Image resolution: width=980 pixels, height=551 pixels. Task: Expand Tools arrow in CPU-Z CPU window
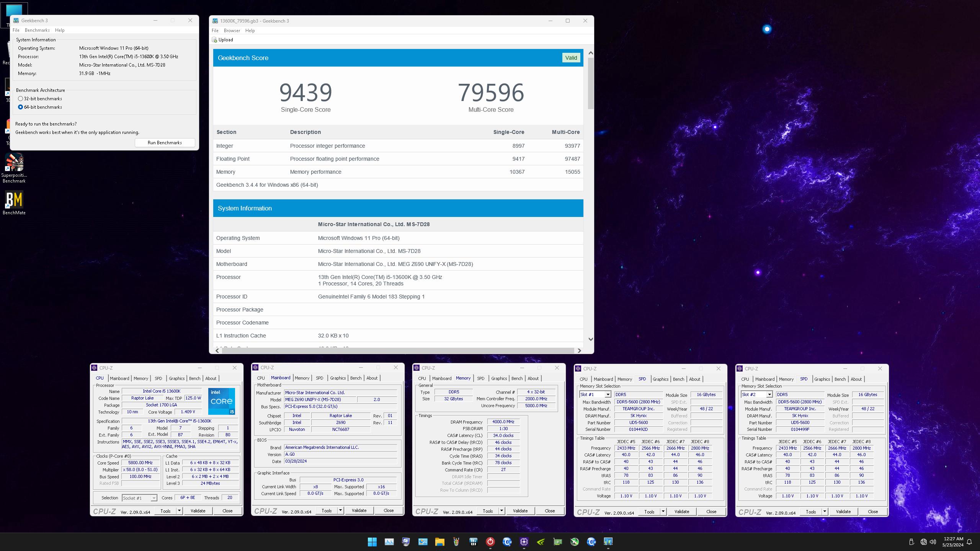[x=179, y=511]
